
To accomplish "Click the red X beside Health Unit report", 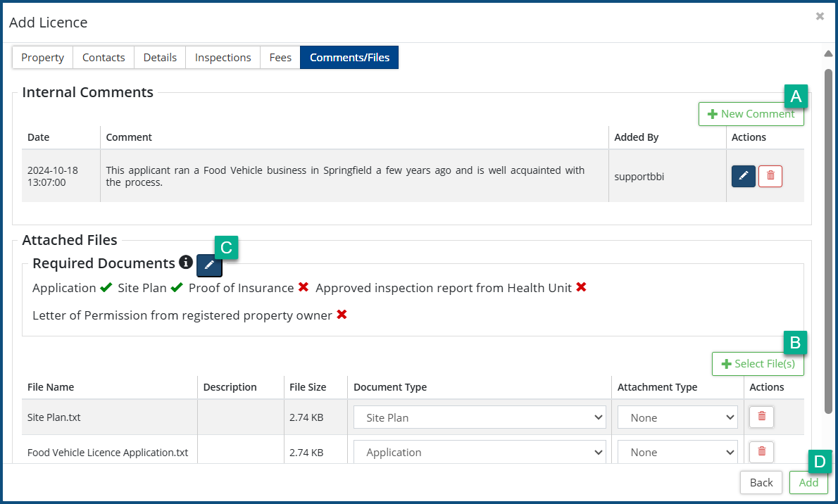I will click(x=581, y=287).
